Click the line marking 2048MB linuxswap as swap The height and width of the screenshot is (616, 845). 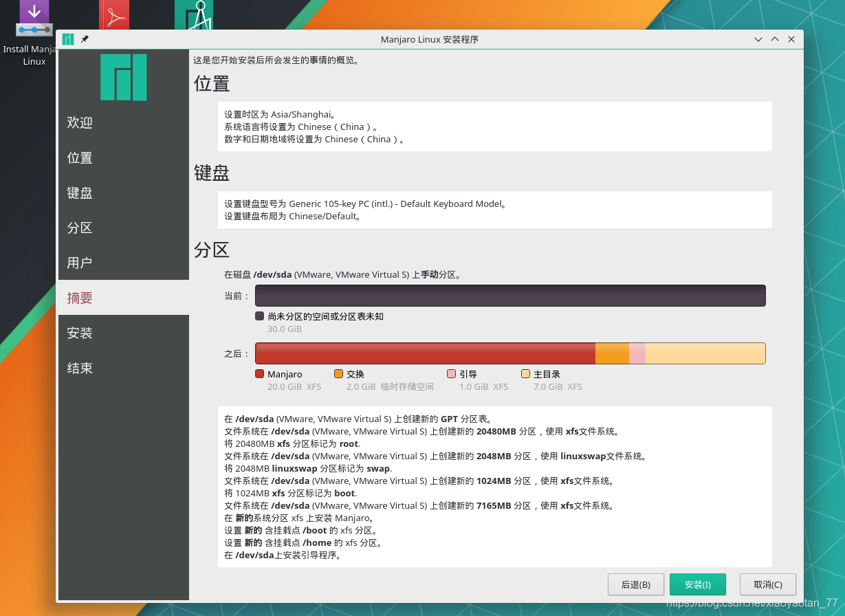point(309,468)
